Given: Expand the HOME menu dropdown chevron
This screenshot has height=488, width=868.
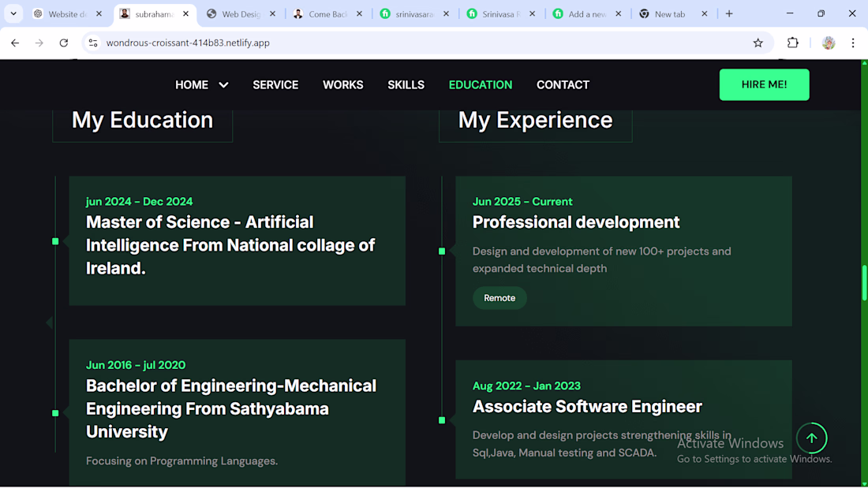Looking at the screenshot, I should click(x=223, y=85).
